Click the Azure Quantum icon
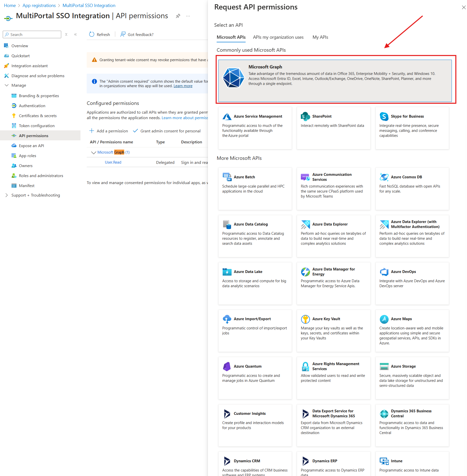467x476 pixels. [227, 366]
